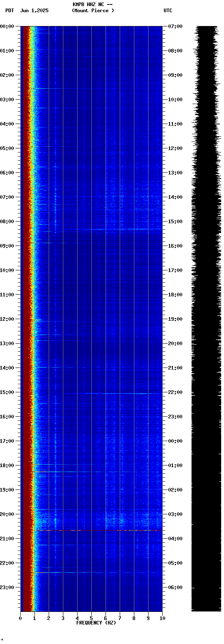Click the 14:00 label on the PDT axis
This screenshot has height=644, width=224.
[7, 368]
